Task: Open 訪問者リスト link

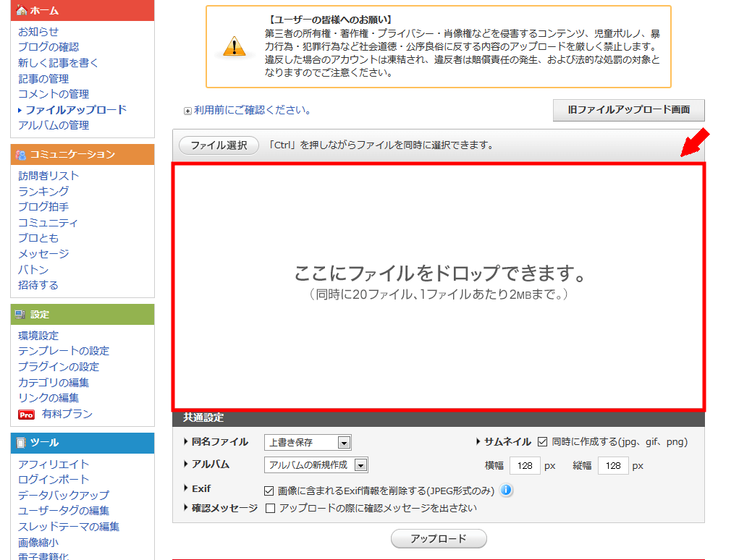Action: [48, 176]
